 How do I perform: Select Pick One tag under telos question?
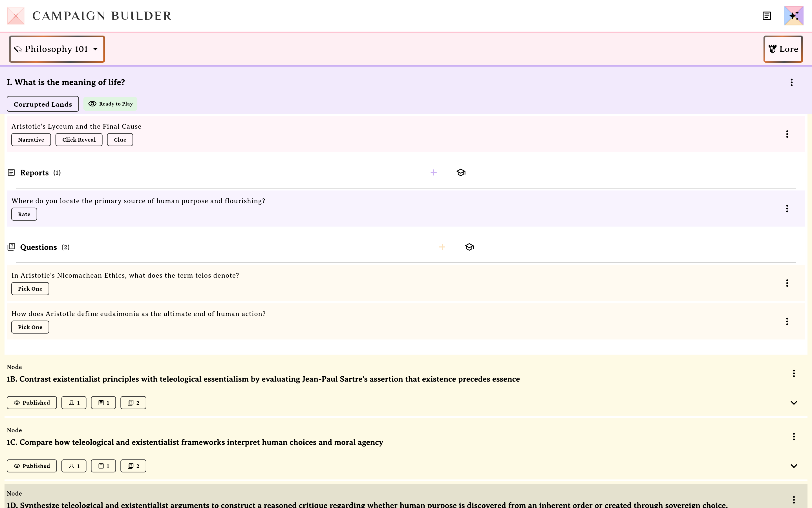click(x=30, y=289)
